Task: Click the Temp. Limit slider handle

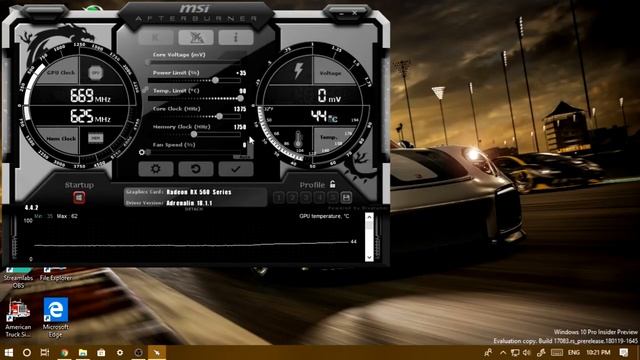Action: pos(240,98)
